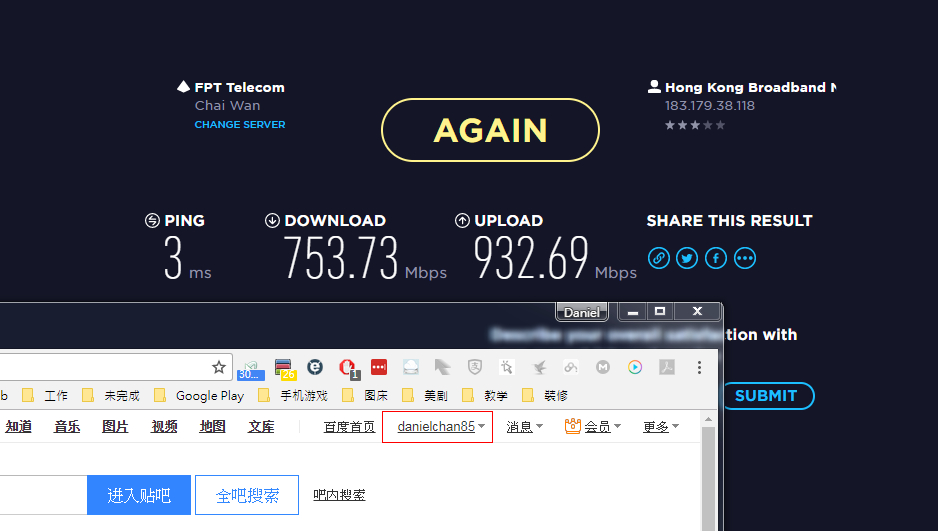Click the 进入贴吧 button
938x531 pixels.
pyautogui.click(x=139, y=495)
